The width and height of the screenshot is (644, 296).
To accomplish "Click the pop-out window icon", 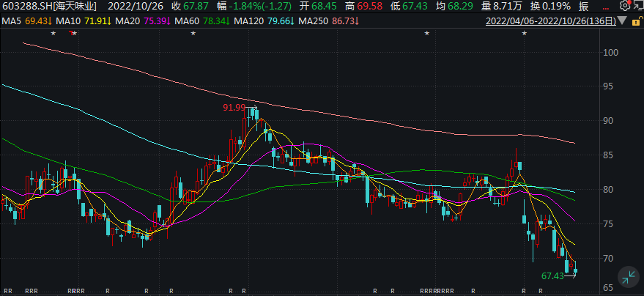I will pos(638,6).
